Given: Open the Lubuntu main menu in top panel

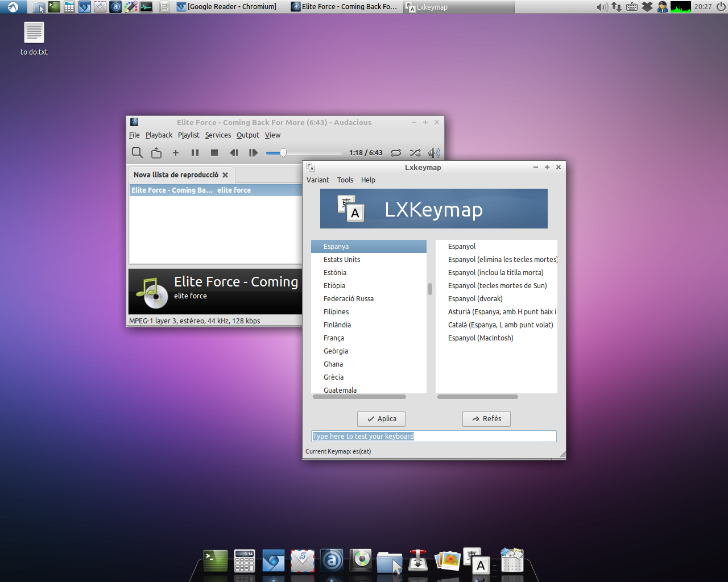Looking at the screenshot, I should (13, 7).
